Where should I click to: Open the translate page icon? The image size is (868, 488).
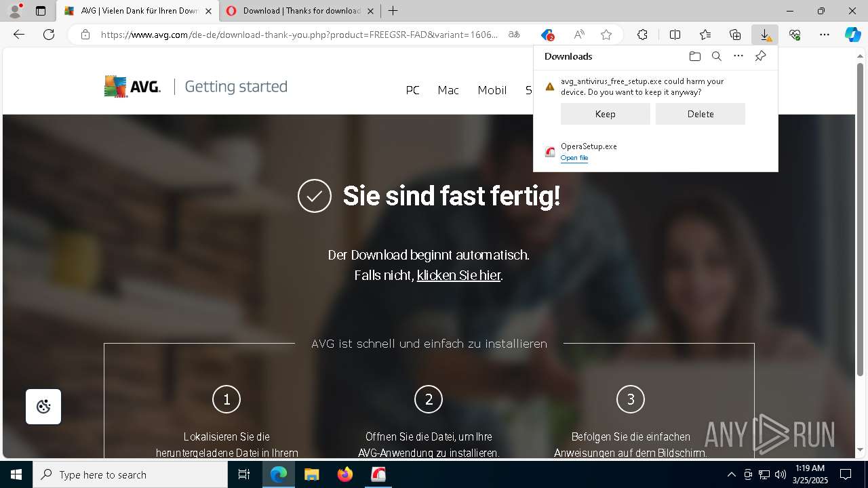point(515,35)
